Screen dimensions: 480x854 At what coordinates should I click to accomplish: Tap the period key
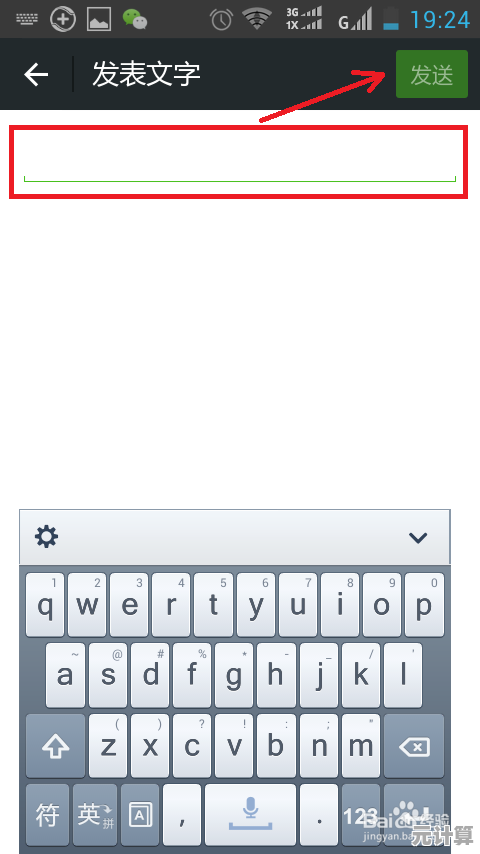[319, 815]
